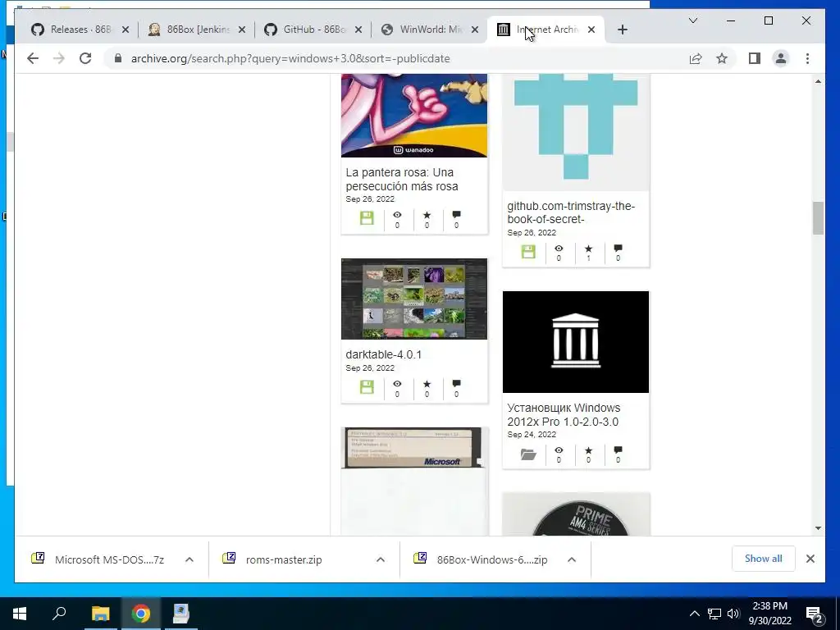Image resolution: width=840 pixels, height=630 pixels.
Task: View site information via the lock icon
Action: 118,58
